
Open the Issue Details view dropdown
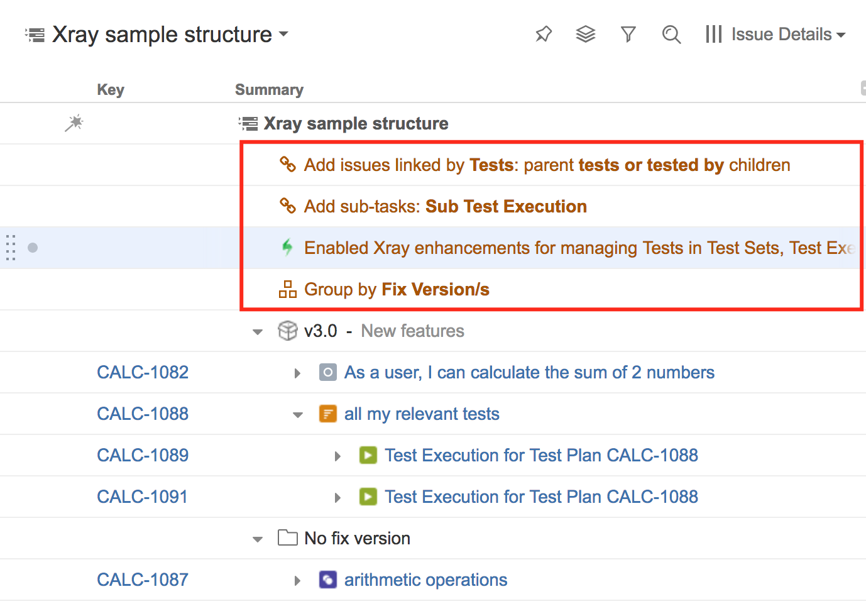(788, 34)
